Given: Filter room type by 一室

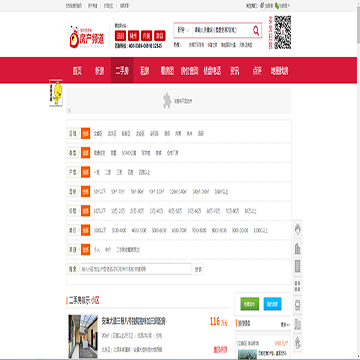Looking at the screenshot, I should [97, 173].
